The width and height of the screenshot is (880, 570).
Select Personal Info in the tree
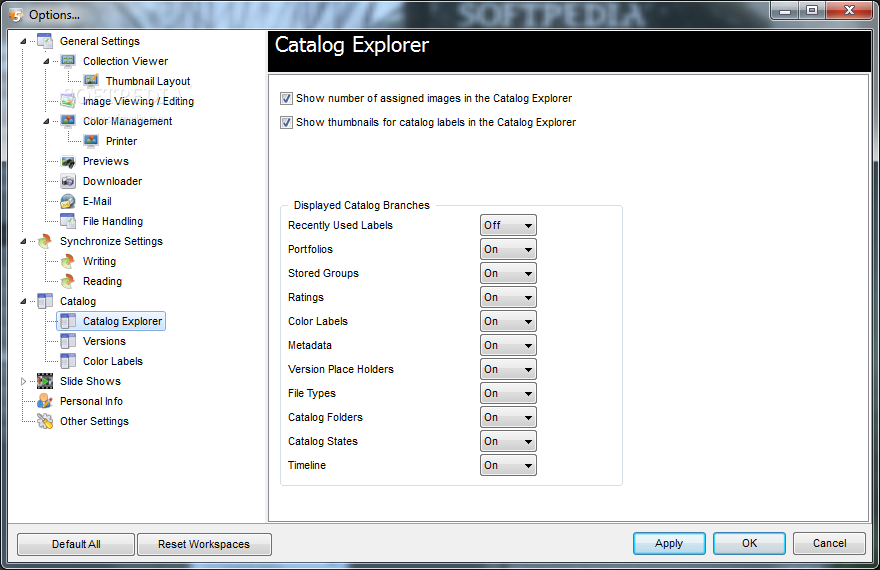91,401
